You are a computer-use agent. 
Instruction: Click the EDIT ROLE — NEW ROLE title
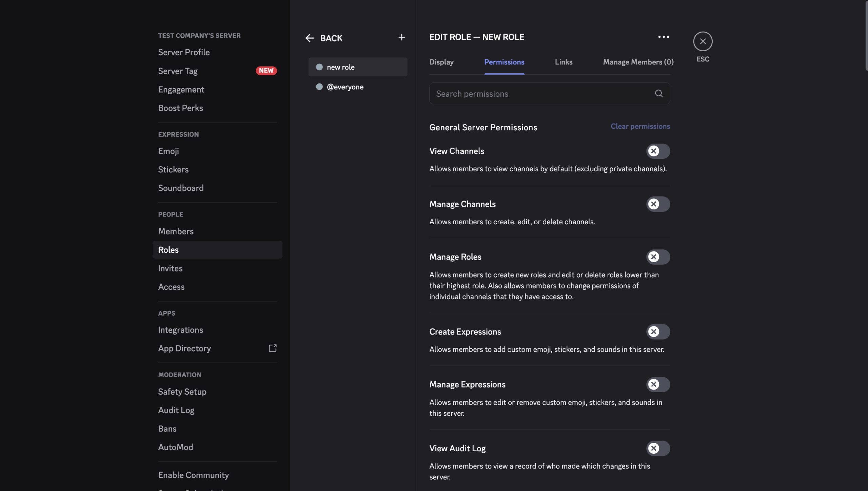pos(476,37)
